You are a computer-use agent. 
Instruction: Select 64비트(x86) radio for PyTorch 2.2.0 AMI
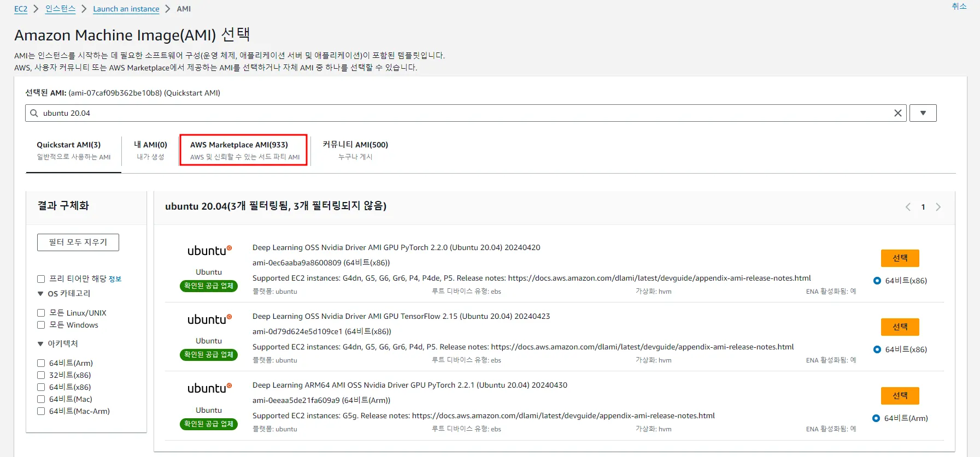coord(877,281)
